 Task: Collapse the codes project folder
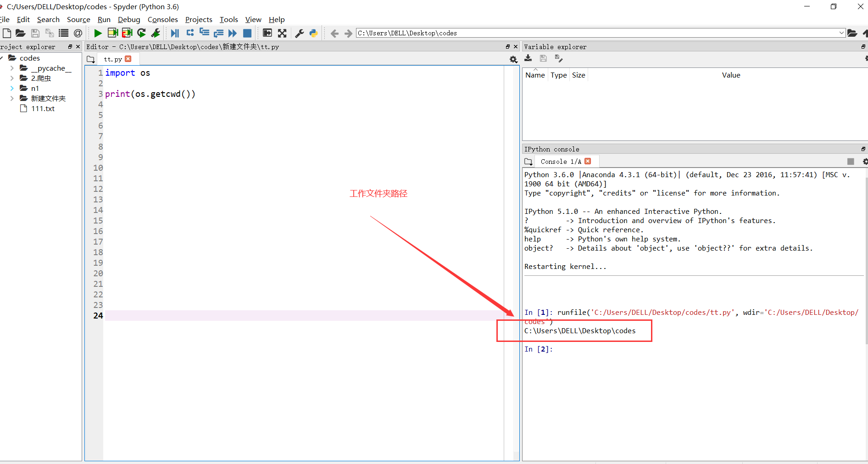(x=2, y=58)
